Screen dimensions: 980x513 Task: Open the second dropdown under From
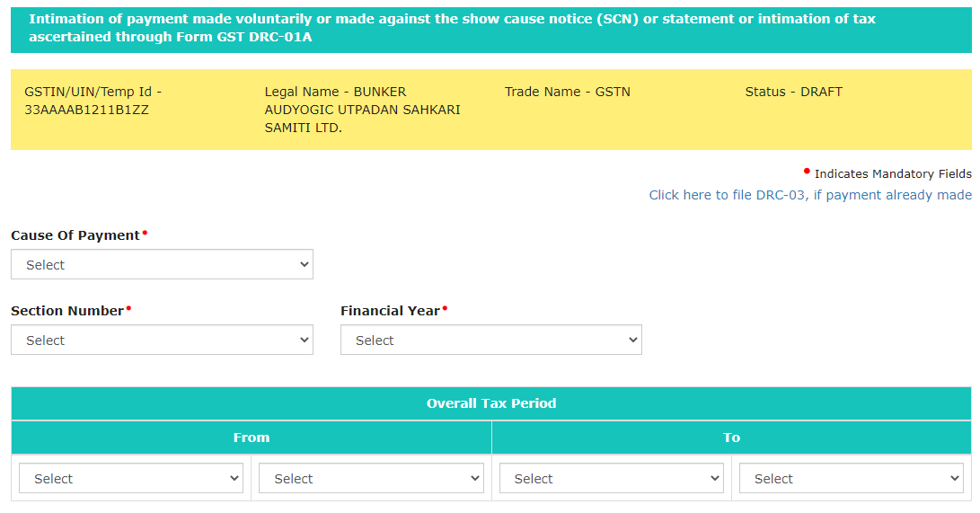pyautogui.click(x=371, y=479)
